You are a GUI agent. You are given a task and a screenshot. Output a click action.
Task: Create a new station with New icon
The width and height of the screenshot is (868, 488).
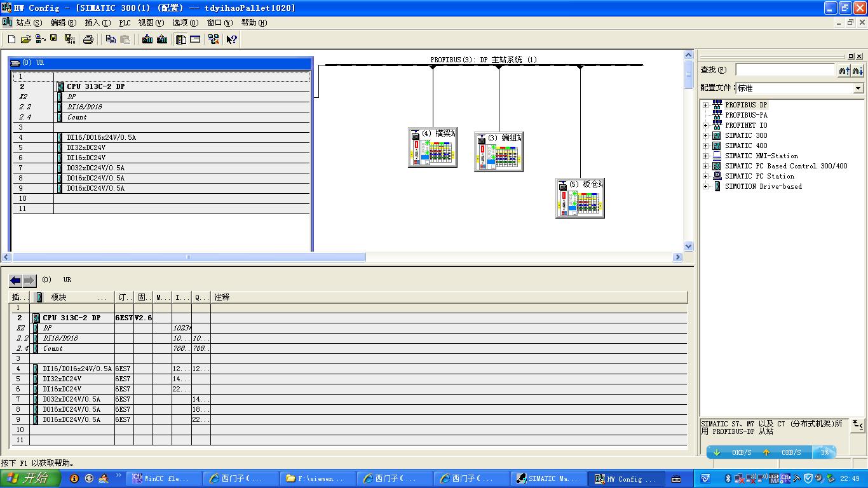11,39
